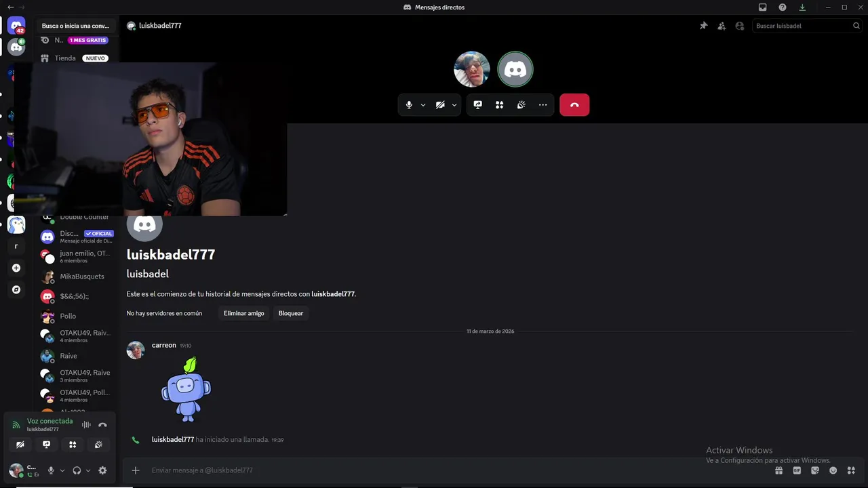This screenshot has height=488, width=868.
Task: Start an activity from call bar
Action: click(x=500, y=105)
